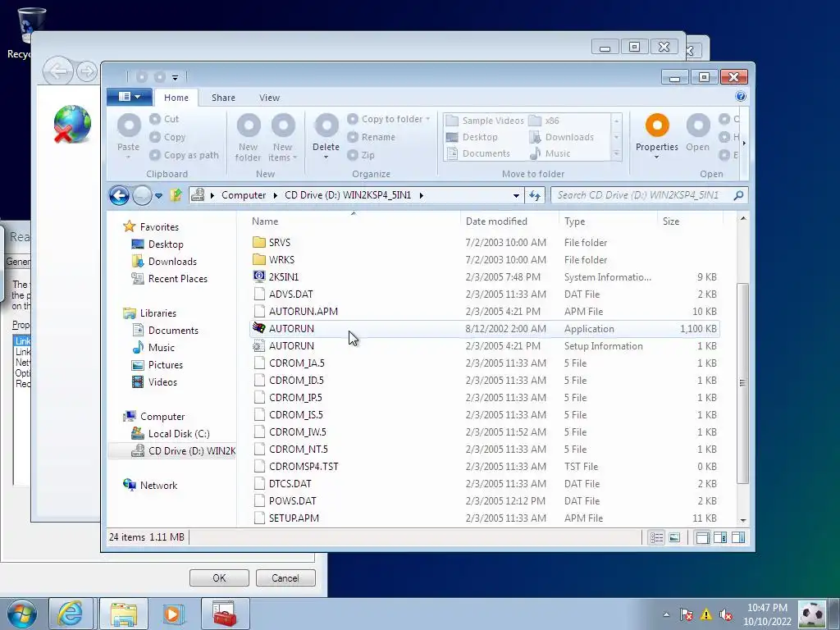Image resolution: width=840 pixels, height=630 pixels.
Task: Select the Home ribbon tab
Action: 176,98
